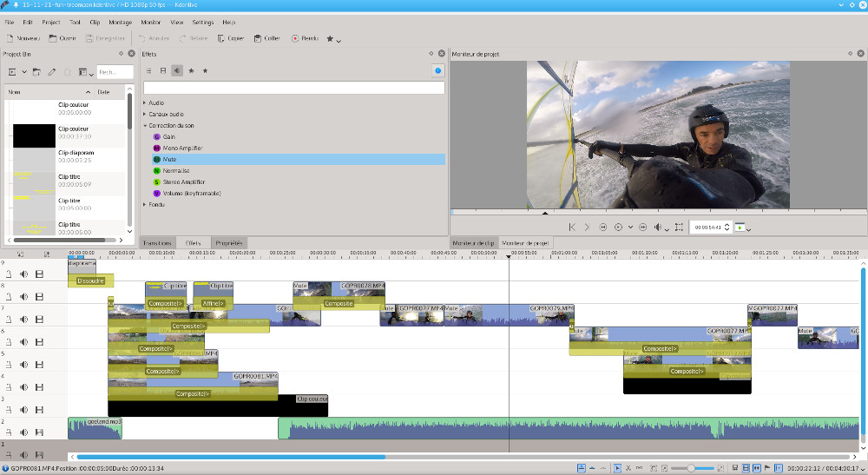This screenshot has height=475, width=868.
Task: Click the timeline horizontal scrollbar
Action: click(231, 457)
